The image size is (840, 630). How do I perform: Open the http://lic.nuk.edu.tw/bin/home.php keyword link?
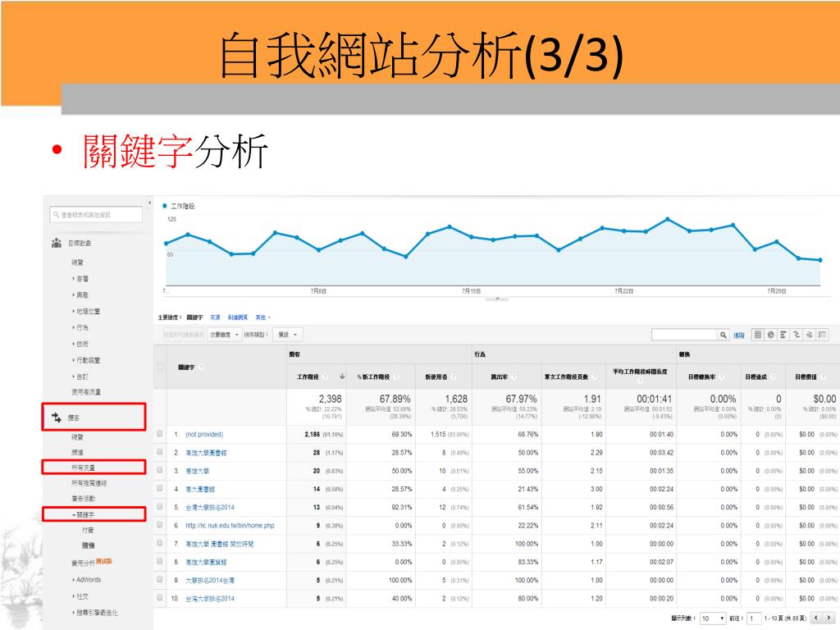coord(230,526)
